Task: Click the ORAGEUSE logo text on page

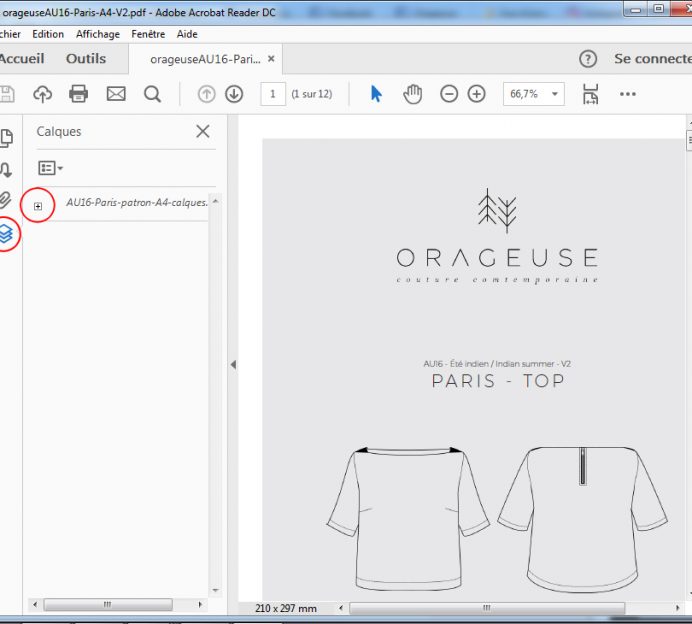Action: pyautogui.click(x=497, y=258)
